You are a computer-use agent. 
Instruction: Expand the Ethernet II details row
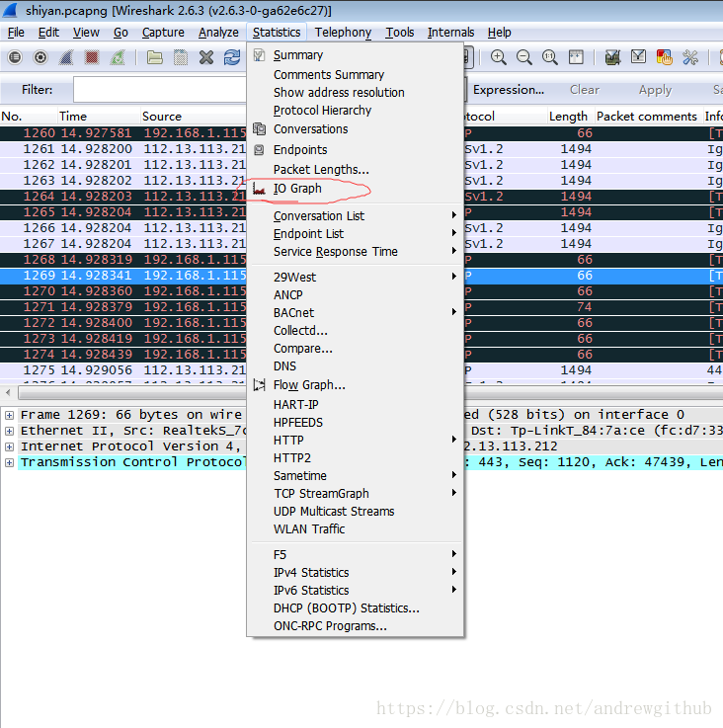pos(9,431)
